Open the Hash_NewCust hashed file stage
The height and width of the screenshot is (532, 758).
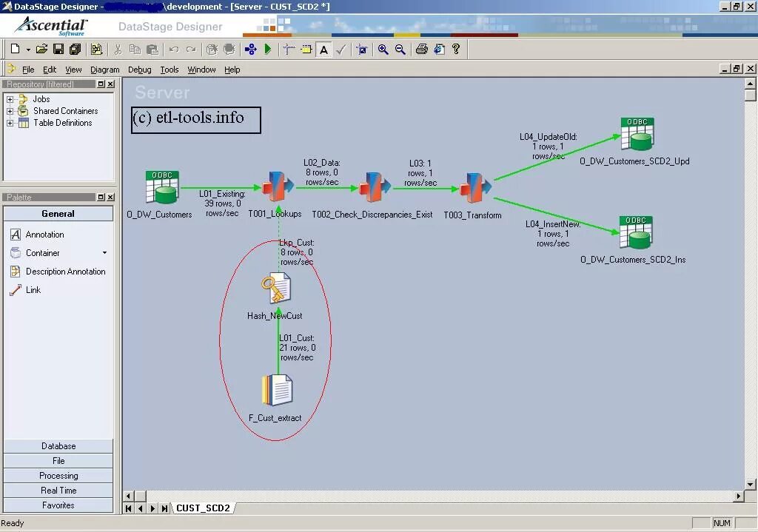point(275,289)
